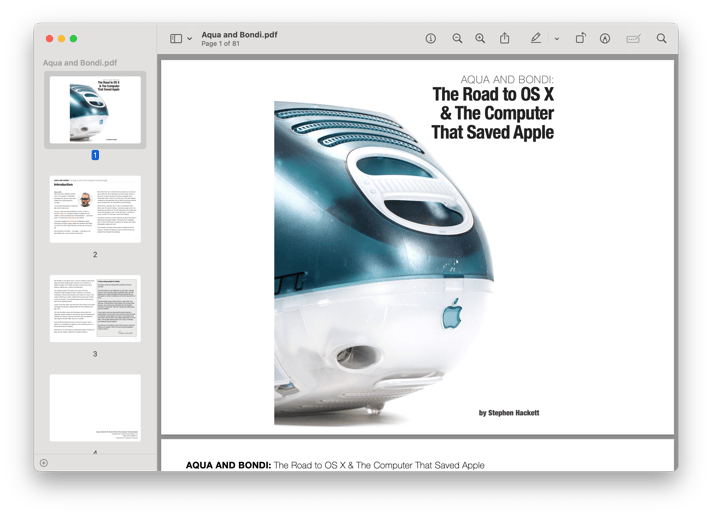Click the sidebar Aqua and Bondi.pdf heading
The height and width of the screenshot is (516, 712).
coord(80,63)
